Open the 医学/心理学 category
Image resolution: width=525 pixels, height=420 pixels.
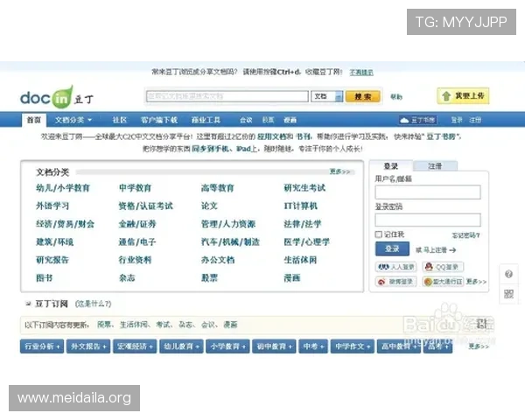(x=307, y=241)
